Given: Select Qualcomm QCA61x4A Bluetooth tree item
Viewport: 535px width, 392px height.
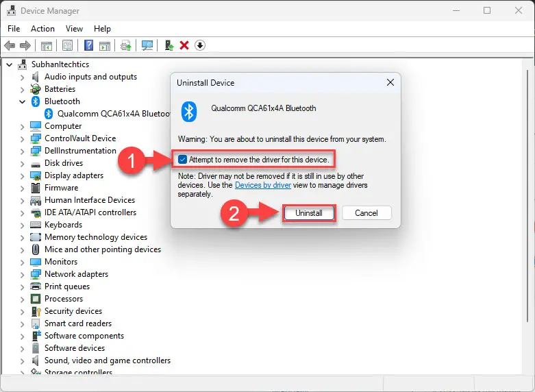Looking at the screenshot, I should click(107, 114).
